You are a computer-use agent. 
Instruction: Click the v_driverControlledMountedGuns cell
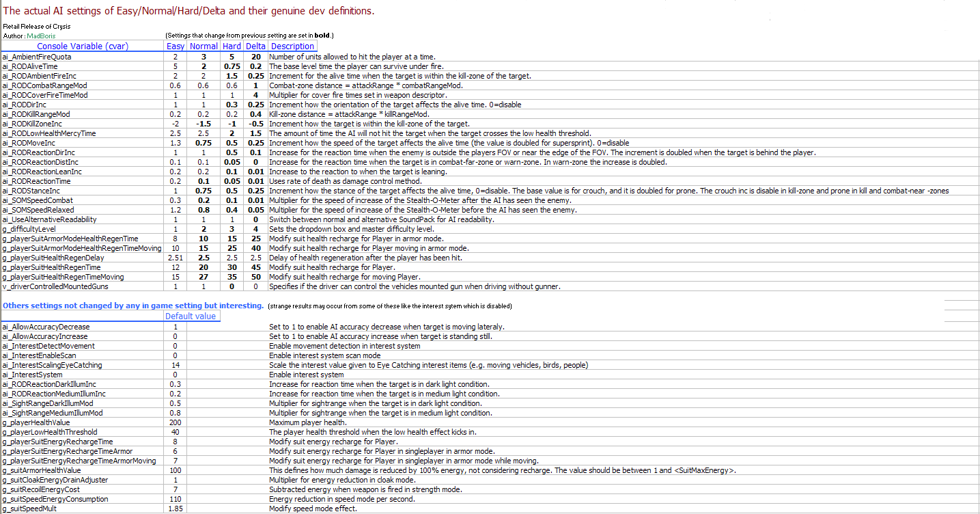click(x=83, y=286)
